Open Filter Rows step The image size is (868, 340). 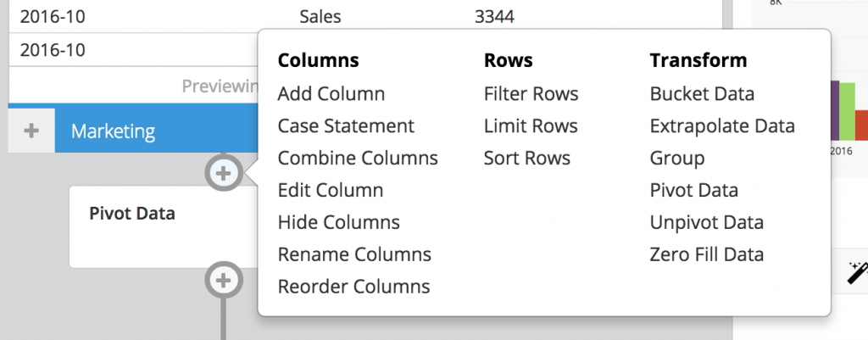[531, 93]
